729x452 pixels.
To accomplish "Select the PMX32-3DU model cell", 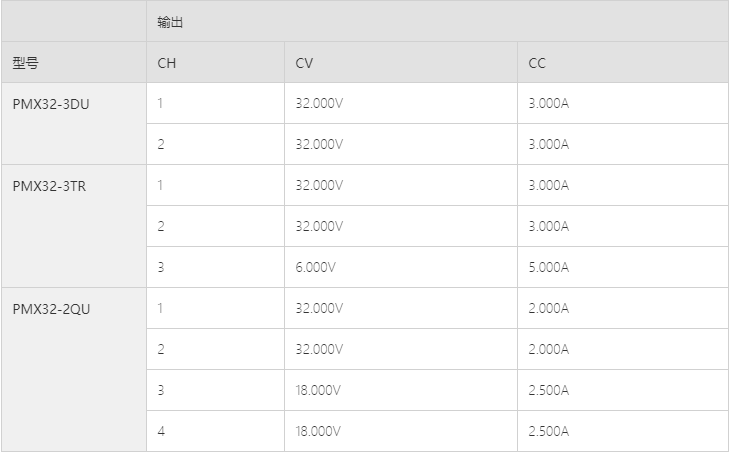I will (51, 104).
